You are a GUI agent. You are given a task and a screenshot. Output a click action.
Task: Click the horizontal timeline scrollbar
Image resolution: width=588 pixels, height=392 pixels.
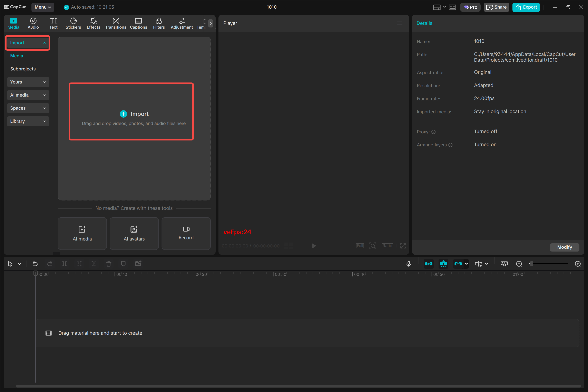298,386
